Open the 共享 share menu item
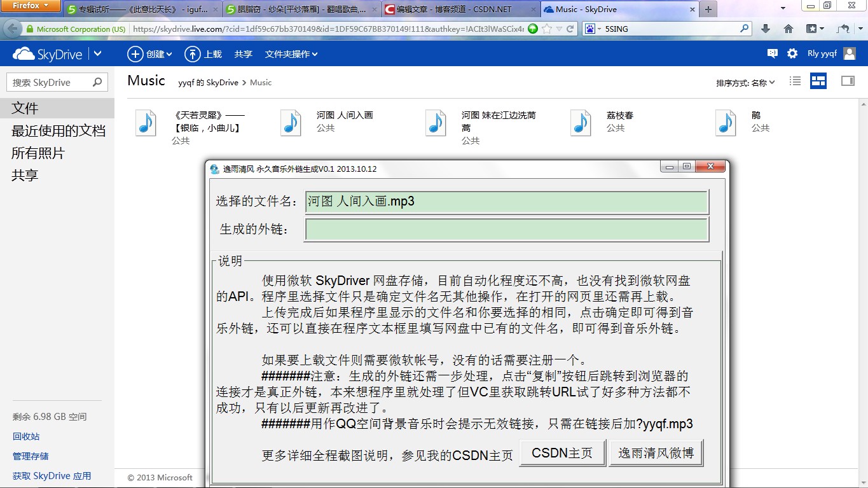868x488 pixels. (244, 54)
